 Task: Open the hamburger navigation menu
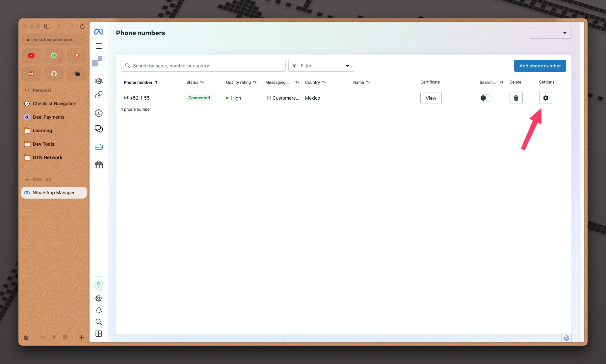pyautogui.click(x=99, y=46)
